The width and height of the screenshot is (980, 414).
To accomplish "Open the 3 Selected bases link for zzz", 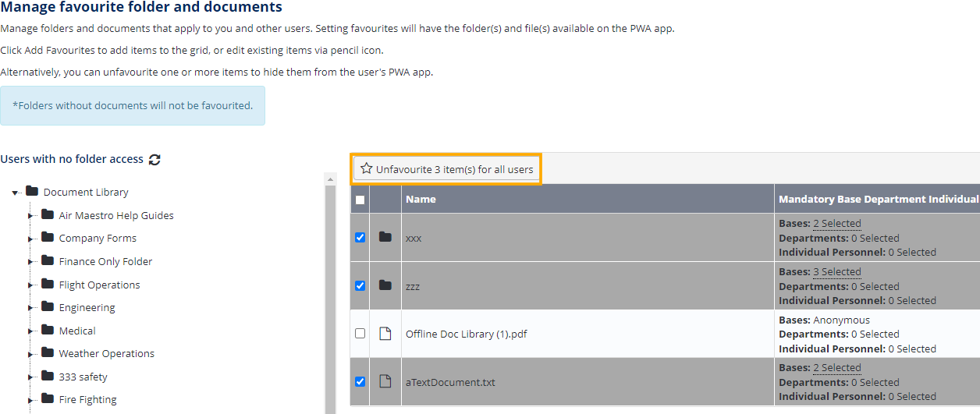I will tap(836, 272).
